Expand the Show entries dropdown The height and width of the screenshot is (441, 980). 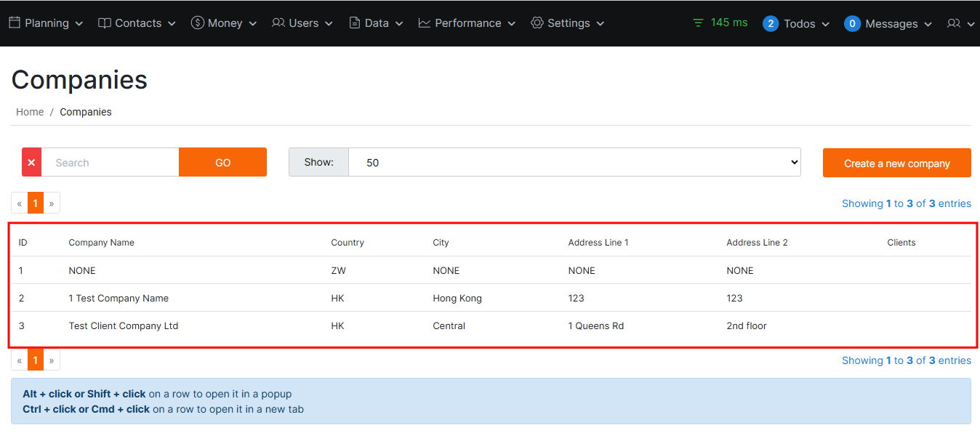[x=574, y=162]
